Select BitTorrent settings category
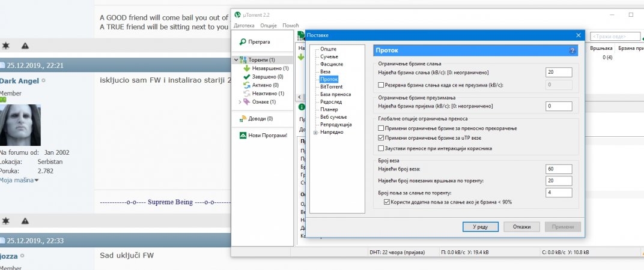This screenshot has height=270, width=644. (332, 86)
